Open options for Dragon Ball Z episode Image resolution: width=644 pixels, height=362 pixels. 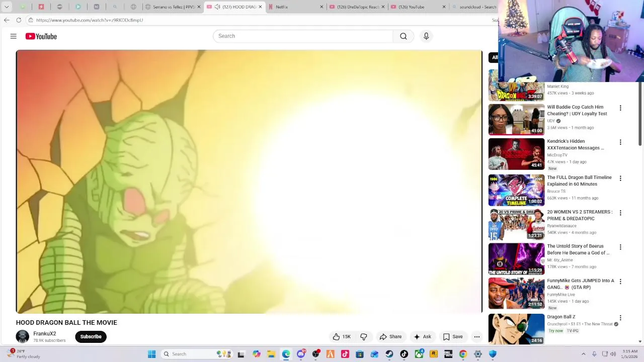[x=620, y=318]
